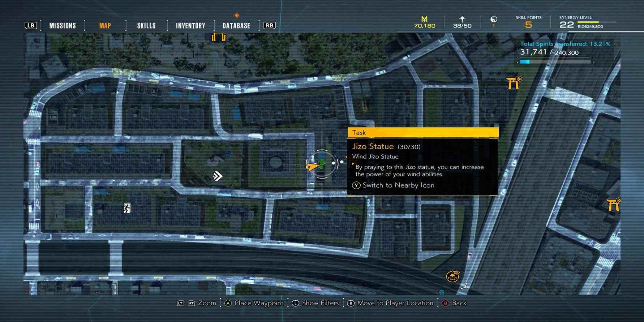
Task: Click the LT trigger glyph
Action: [x=180, y=303]
